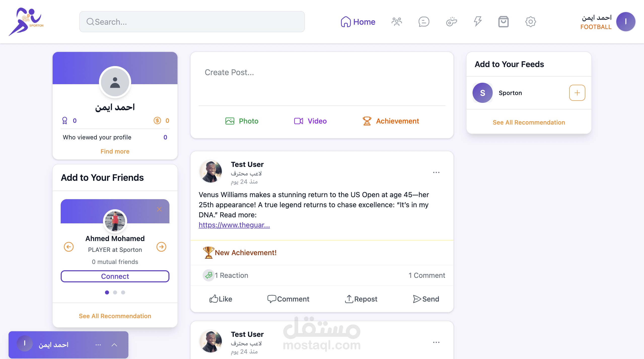Screen dimensions: 644x359
Task: Add Sporton to feeds with the plus icon
Action: (x=577, y=93)
